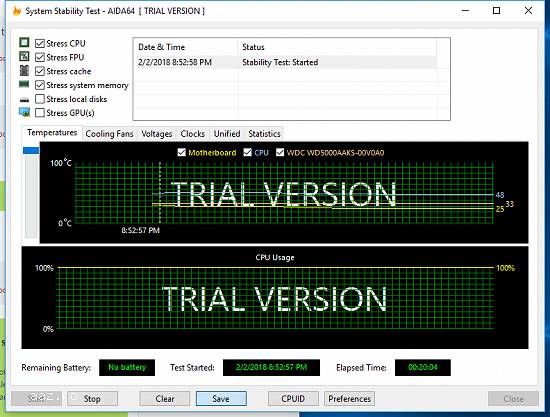
Task: Enable the Stress local disks checkbox
Action: [40, 99]
